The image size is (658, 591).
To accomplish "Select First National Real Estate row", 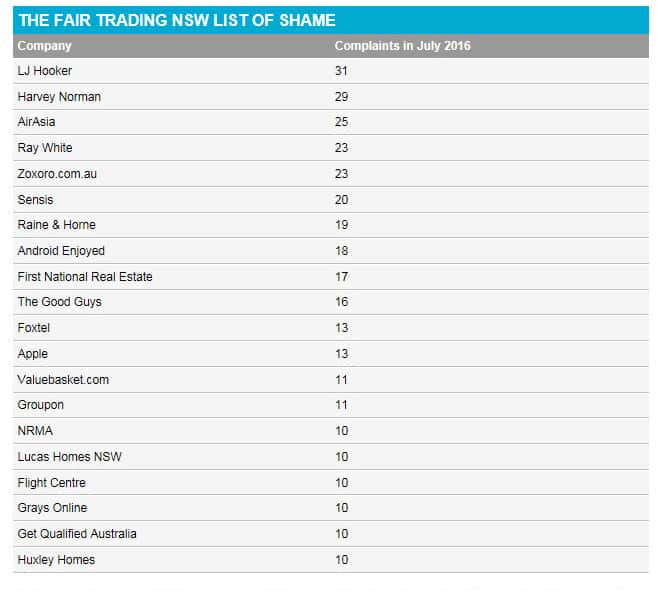I will pos(331,277).
